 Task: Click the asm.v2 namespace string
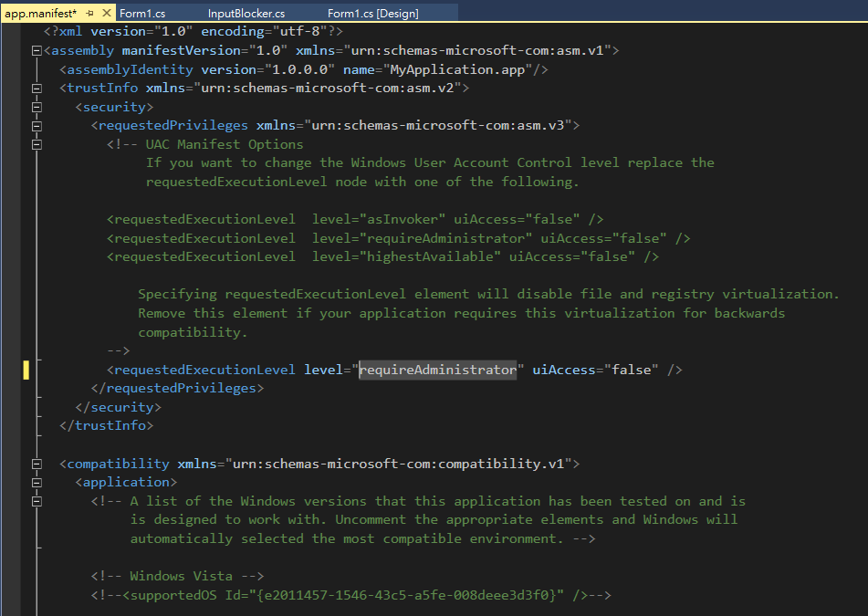click(327, 88)
